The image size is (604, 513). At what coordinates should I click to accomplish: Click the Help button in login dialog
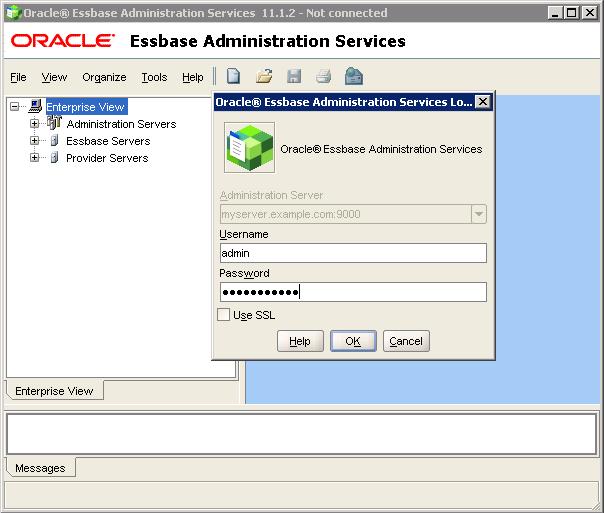tap(300, 341)
